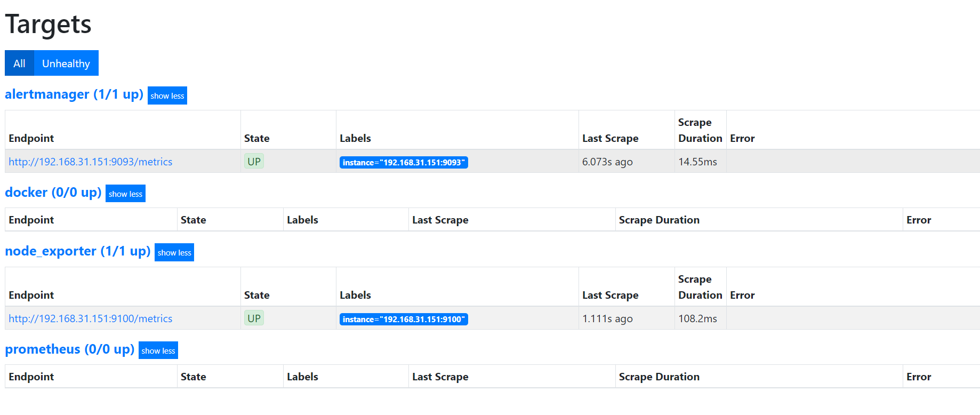Open the node_exporter (1/1 up) heading link
This screenshot has width=980, height=415.
(x=78, y=251)
